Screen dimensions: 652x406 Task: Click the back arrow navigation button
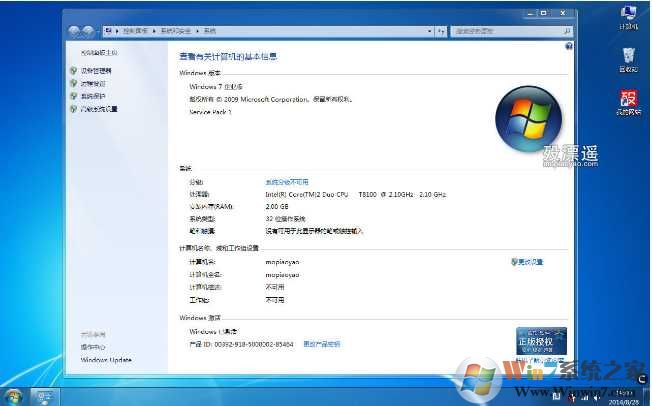click(76, 31)
